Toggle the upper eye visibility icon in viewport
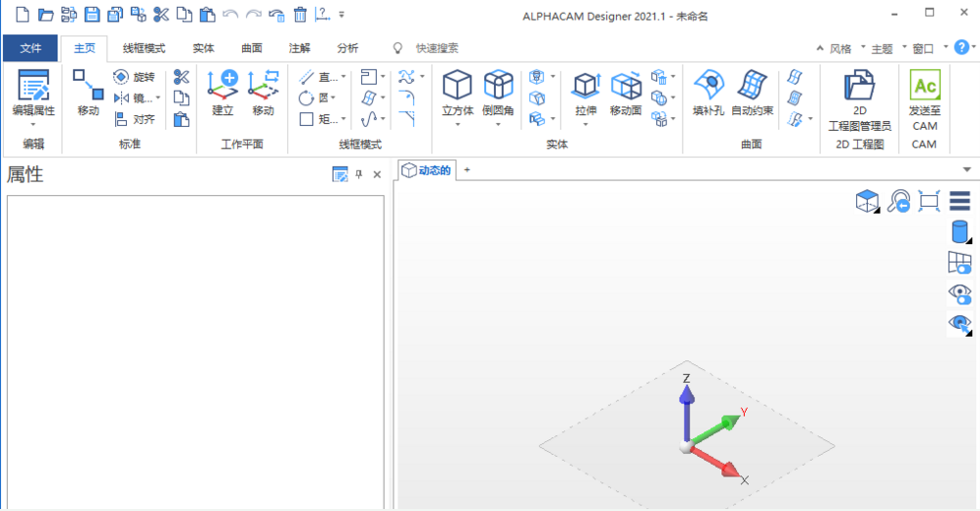This screenshot has height=511, width=980. (x=960, y=293)
